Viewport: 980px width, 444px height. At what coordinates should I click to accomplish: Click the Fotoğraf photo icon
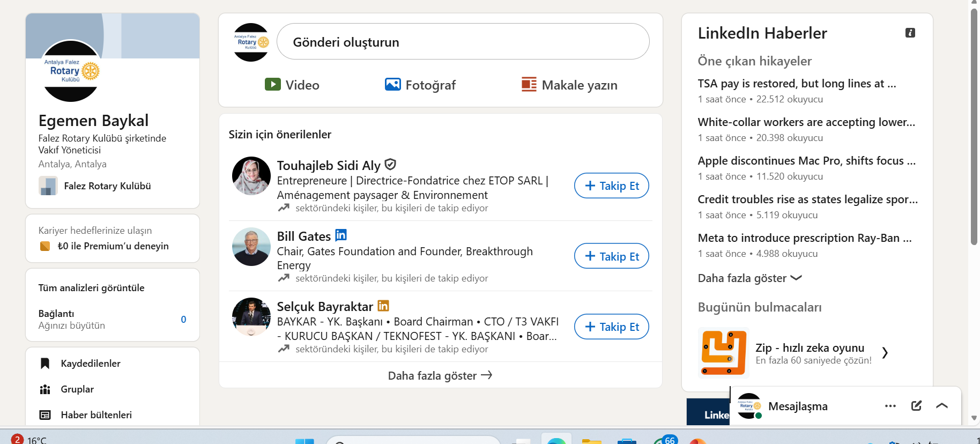tap(392, 85)
